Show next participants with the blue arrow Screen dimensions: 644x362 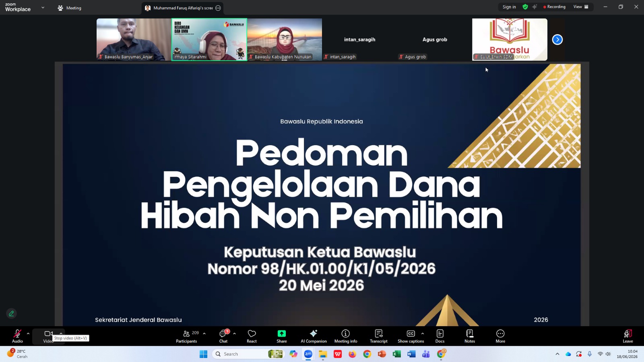click(557, 39)
